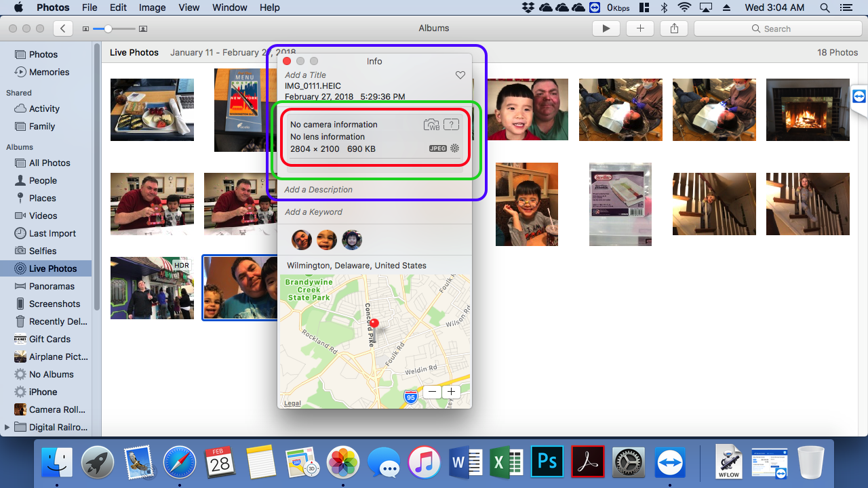Select the New York menu photo thumbnail

click(x=245, y=110)
